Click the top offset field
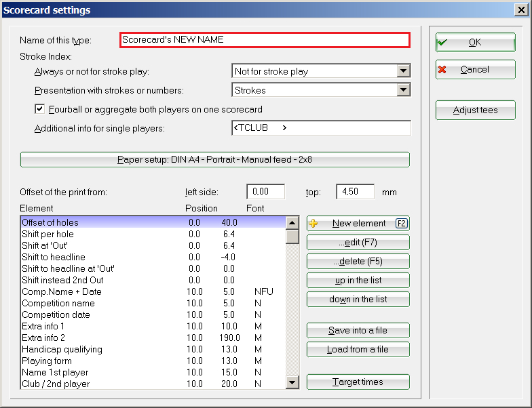This screenshot has height=408, width=532. point(355,192)
